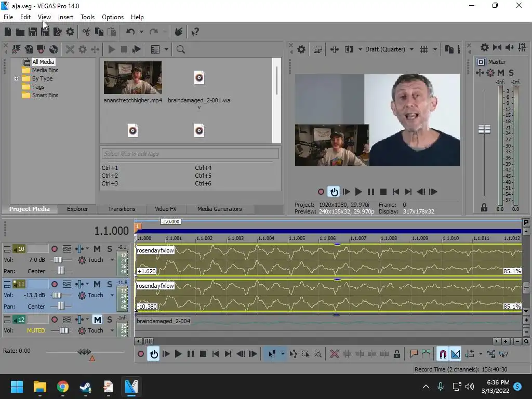
Task: Switch to Media Generators tab
Action: point(220,209)
